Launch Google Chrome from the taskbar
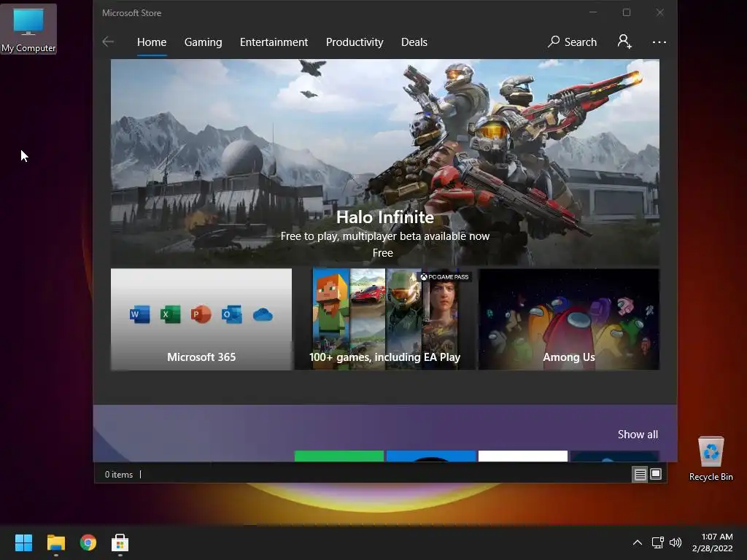 click(88, 542)
